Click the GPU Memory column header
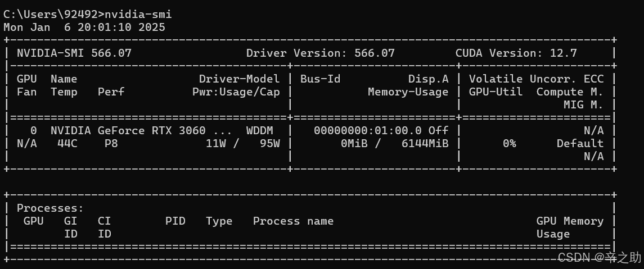Image resolution: width=644 pixels, height=269 pixels. pyautogui.click(x=570, y=221)
